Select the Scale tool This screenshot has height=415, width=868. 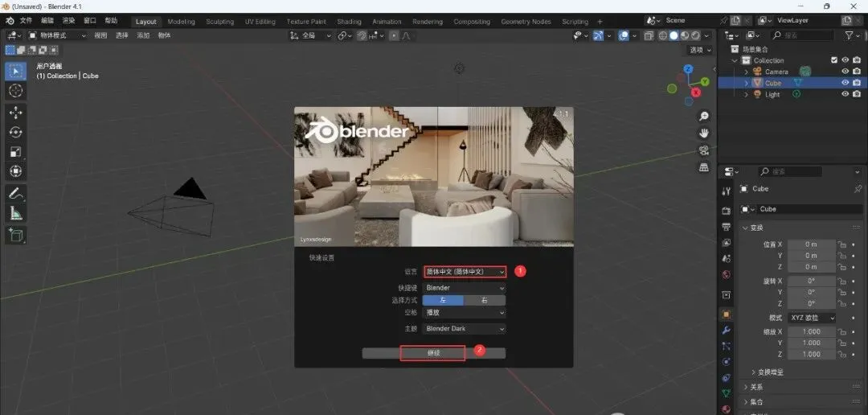15,152
